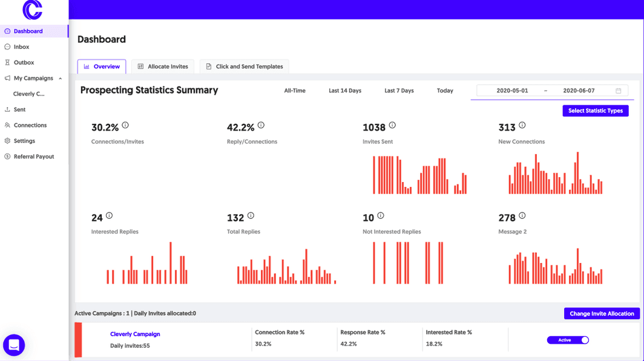Toggle the Cleverly Campaign Active switch
The image size is (644, 361).
568,340
